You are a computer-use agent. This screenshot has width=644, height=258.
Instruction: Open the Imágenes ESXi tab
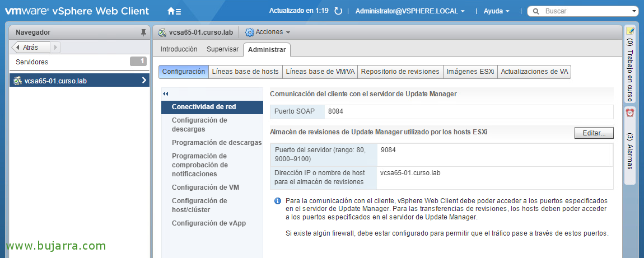pyautogui.click(x=470, y=72)
